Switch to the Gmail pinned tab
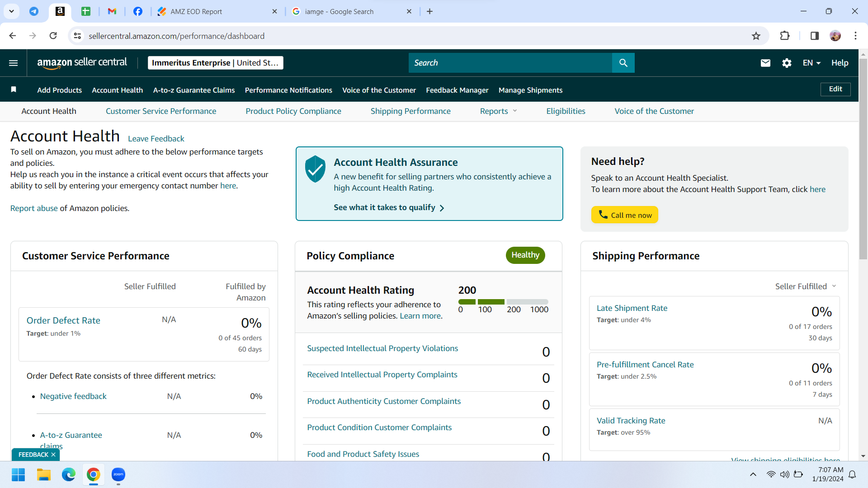 112,11
